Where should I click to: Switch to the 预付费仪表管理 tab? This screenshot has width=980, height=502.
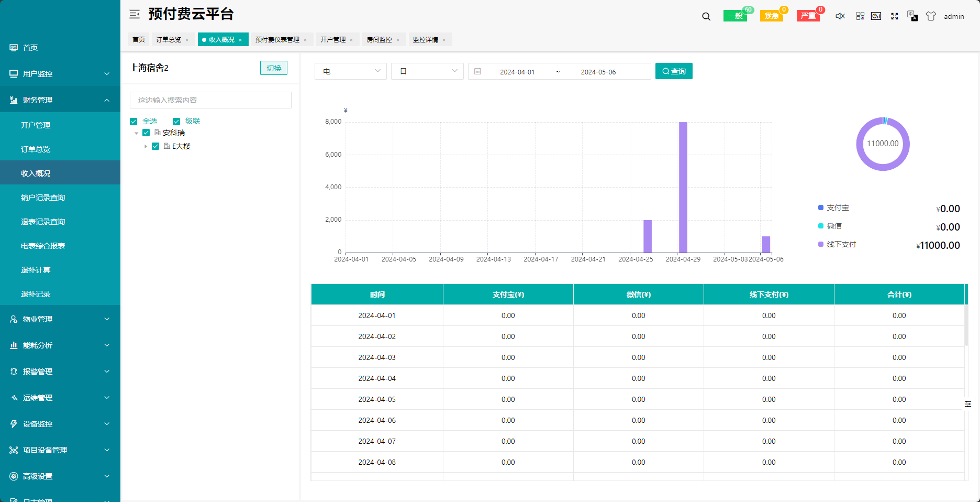277,40
